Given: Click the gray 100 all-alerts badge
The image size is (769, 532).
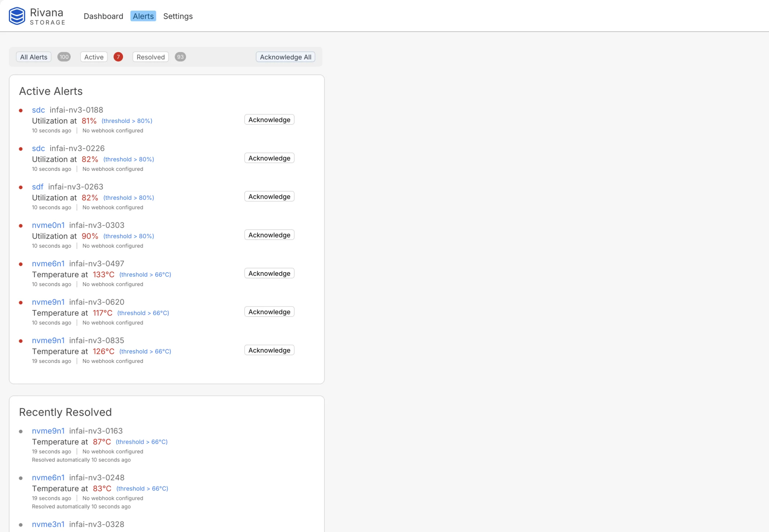Looking at the screenshot, I should coord(64,57).
